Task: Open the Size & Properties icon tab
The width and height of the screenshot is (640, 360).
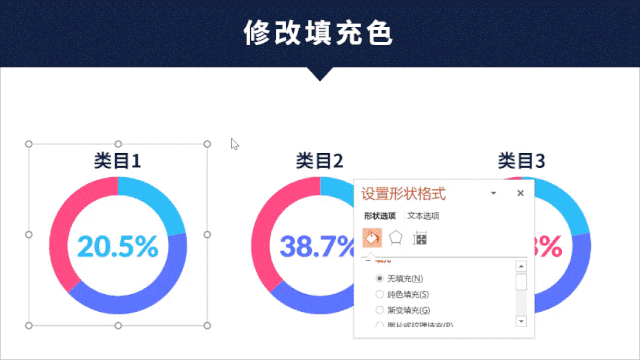Action: click(x=420, y=238)
